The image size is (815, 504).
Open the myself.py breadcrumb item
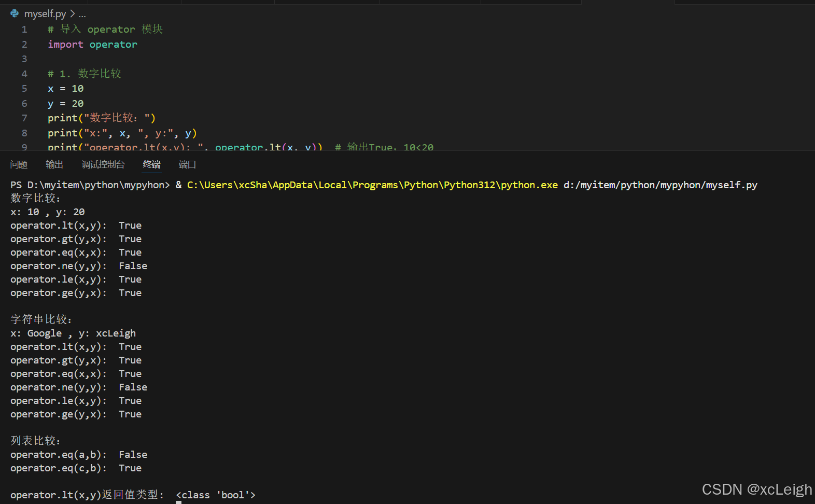(x=45, y=13)
